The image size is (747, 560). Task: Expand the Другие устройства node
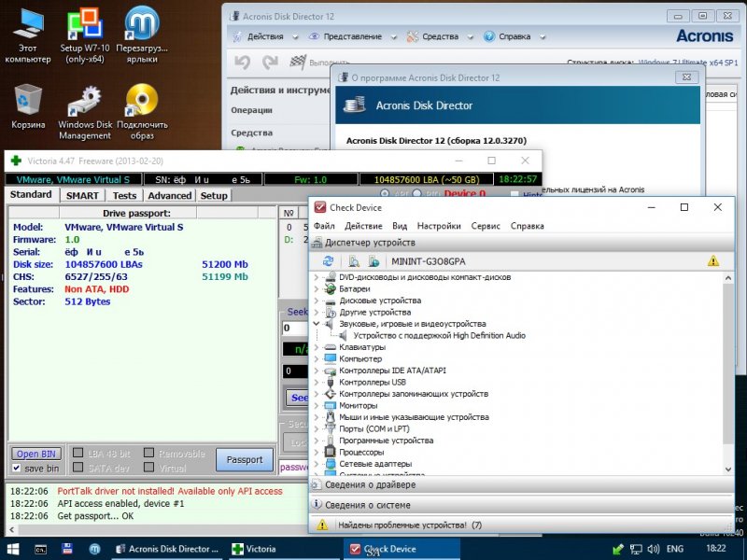click(x=316, y=313)
